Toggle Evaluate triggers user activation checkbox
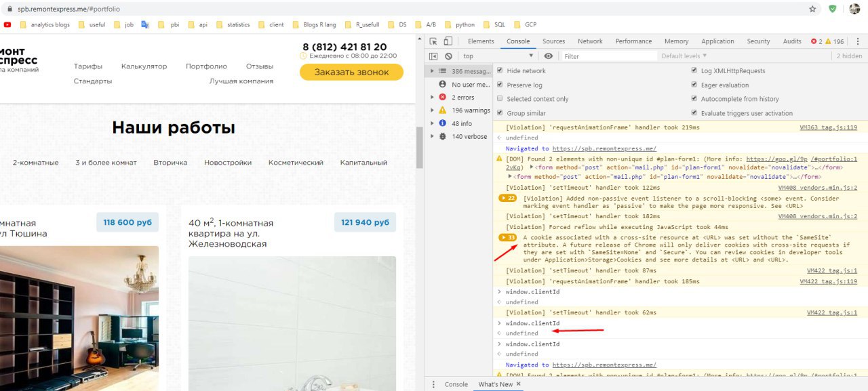Image resolution: width=868 pixels, height=391 pixels. [694, 113]
